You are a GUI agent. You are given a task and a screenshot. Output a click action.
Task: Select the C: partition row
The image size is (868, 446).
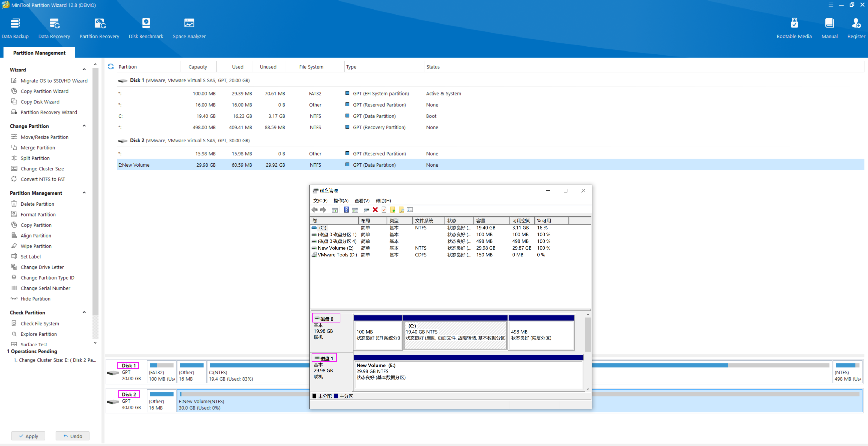[490, 116]
